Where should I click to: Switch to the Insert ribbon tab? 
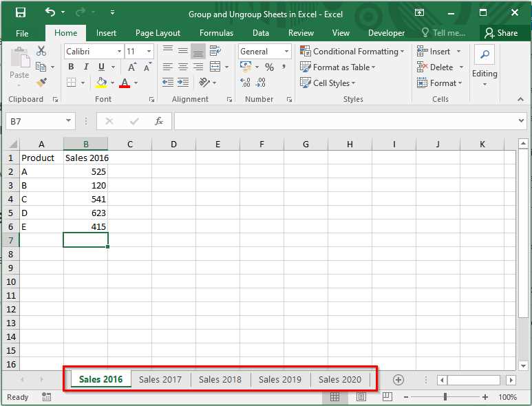click(106, 33)
